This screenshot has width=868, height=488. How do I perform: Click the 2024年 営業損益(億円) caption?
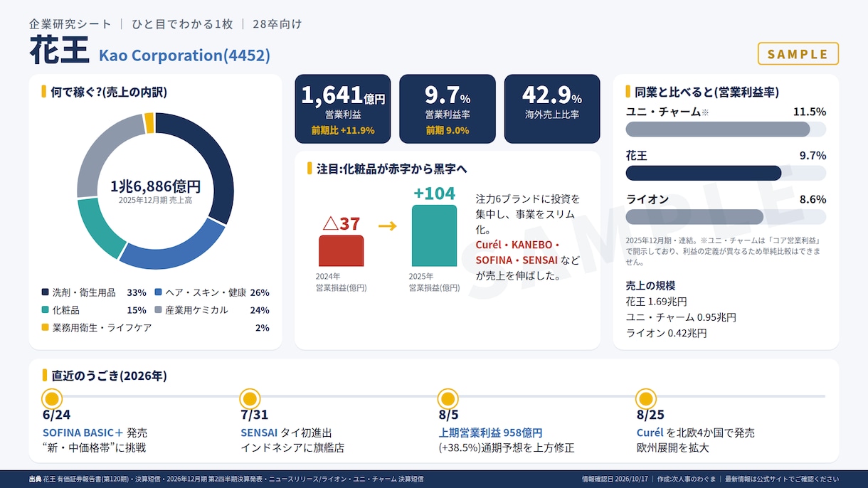click(x=342, y=282)
